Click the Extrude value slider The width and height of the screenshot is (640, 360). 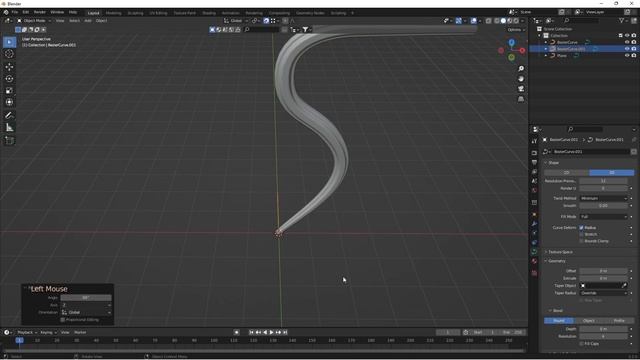[603, 278]
